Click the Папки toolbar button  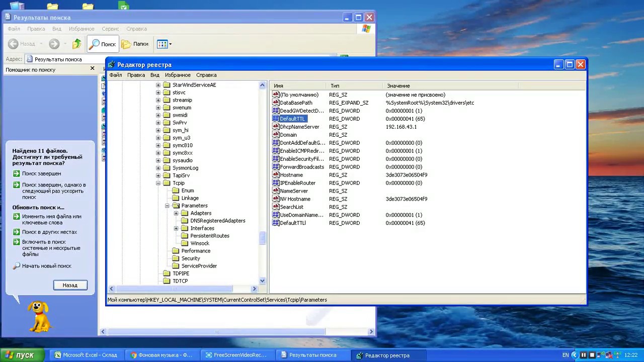[135, 44]
